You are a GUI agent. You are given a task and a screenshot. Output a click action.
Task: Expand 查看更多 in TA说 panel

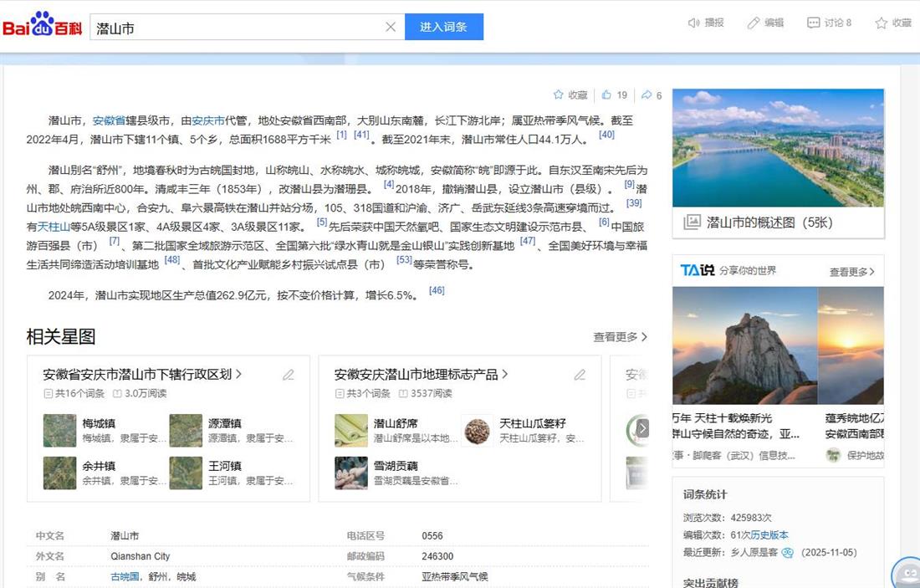tap(851, 272)
